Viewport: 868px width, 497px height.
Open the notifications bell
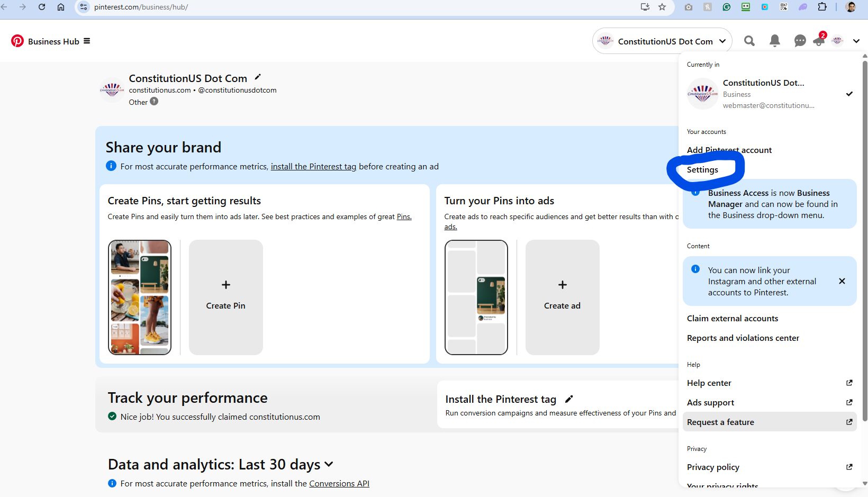pyautogui.click(x=774, y=41)
